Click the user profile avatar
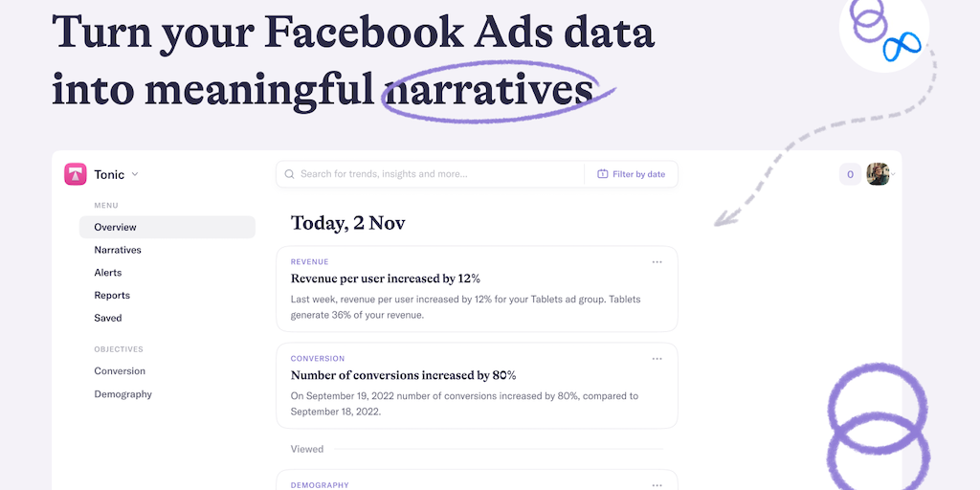This screenshot has height=490, width=980. pyautogui.click(x=879, y=174)
